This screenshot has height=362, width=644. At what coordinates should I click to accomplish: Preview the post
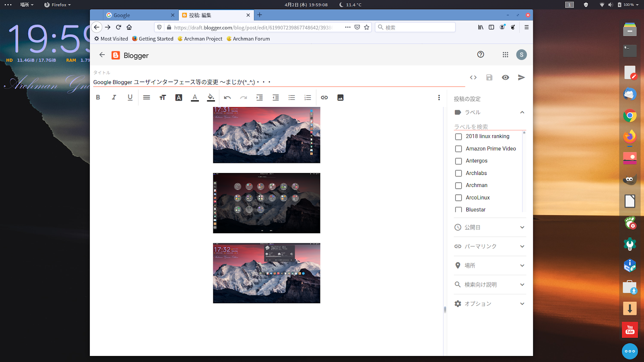(x=506, y=77)
